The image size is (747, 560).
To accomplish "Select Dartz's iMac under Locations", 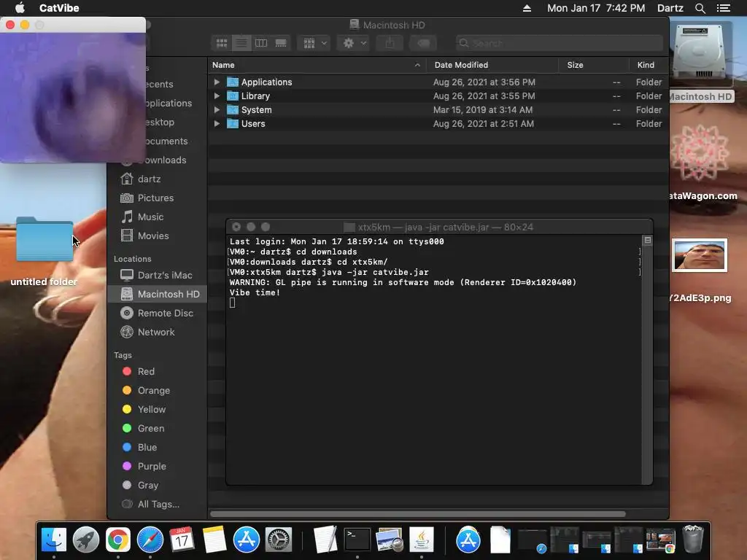I will [x=158, y=275].
